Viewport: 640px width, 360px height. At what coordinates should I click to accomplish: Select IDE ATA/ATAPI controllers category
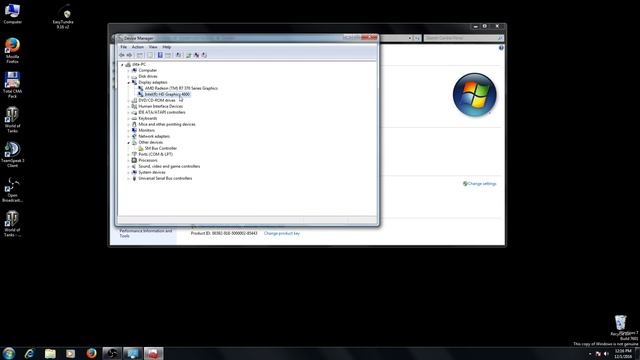(x=162, y=112)
